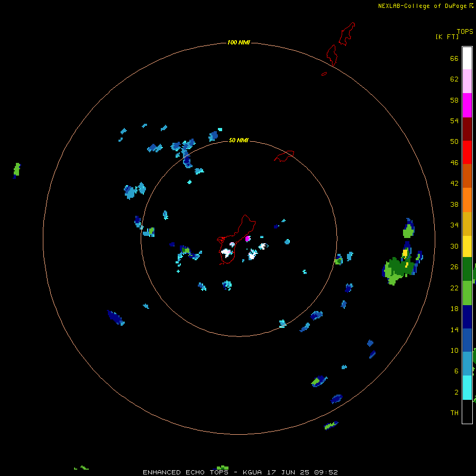The image size is (476, 476).
Task: Select the dark green legend swatch
Action: click(x=467, y=269)
